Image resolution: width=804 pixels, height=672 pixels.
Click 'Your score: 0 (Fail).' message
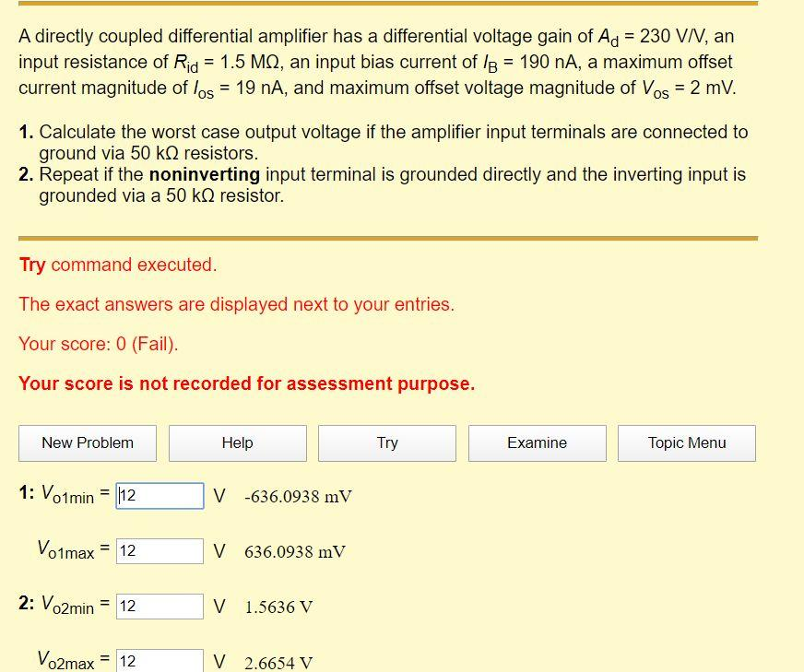coord(99,344)
